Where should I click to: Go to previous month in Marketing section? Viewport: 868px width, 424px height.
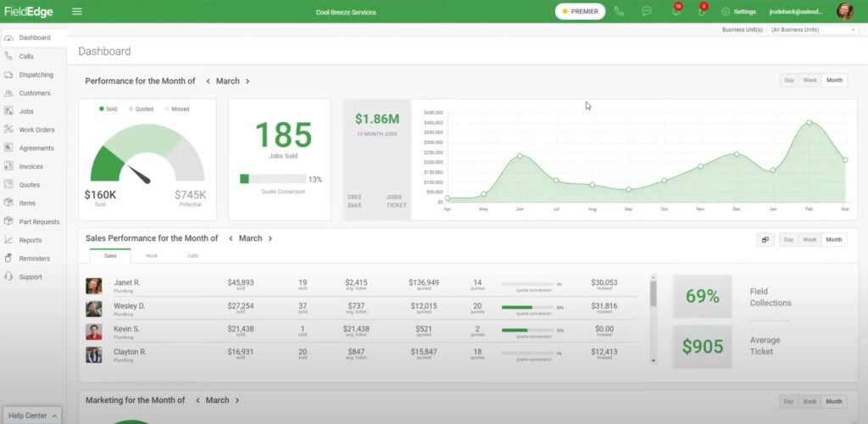point(198,400)
